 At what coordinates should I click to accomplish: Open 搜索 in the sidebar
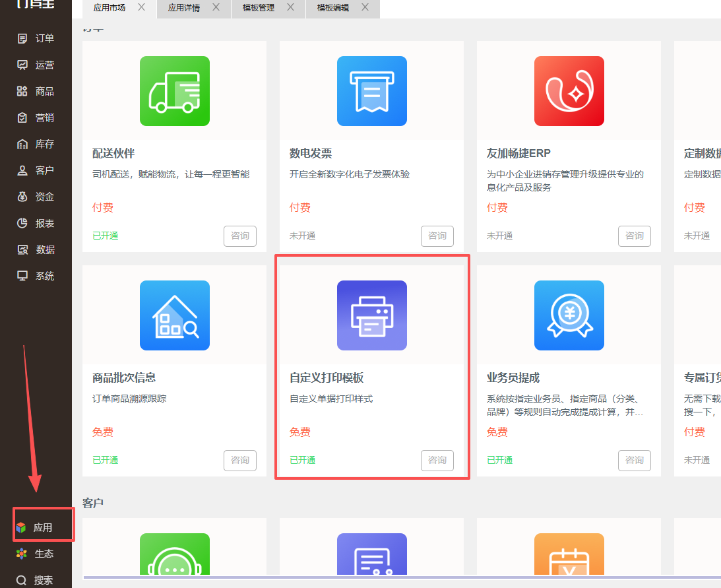point(35,580)
